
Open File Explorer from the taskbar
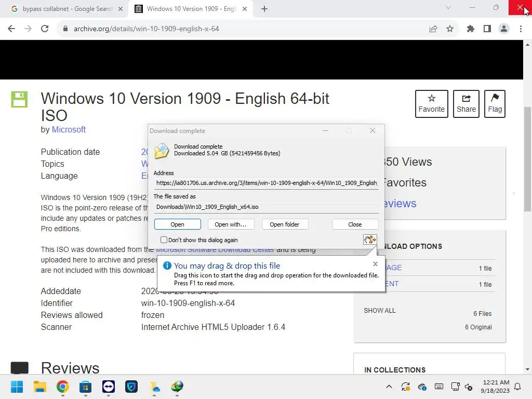39,387
